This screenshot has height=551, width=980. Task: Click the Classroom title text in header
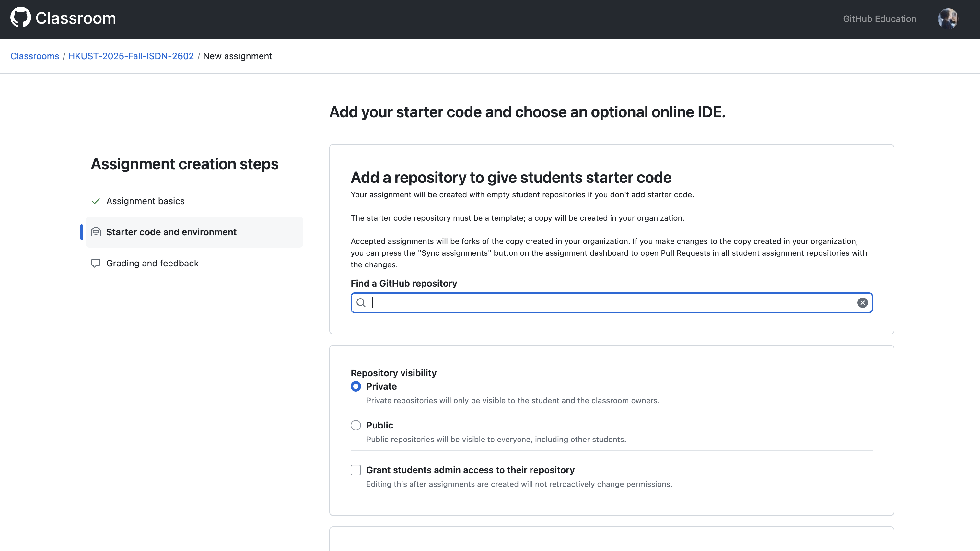pos(76,18)
